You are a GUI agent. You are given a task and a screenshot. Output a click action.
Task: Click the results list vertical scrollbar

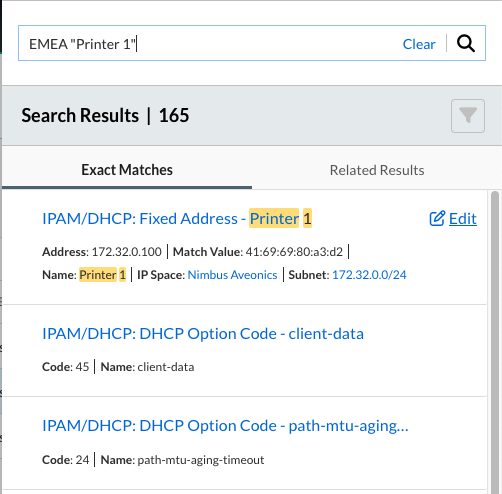pyautogui.click(x=495, y=340)
